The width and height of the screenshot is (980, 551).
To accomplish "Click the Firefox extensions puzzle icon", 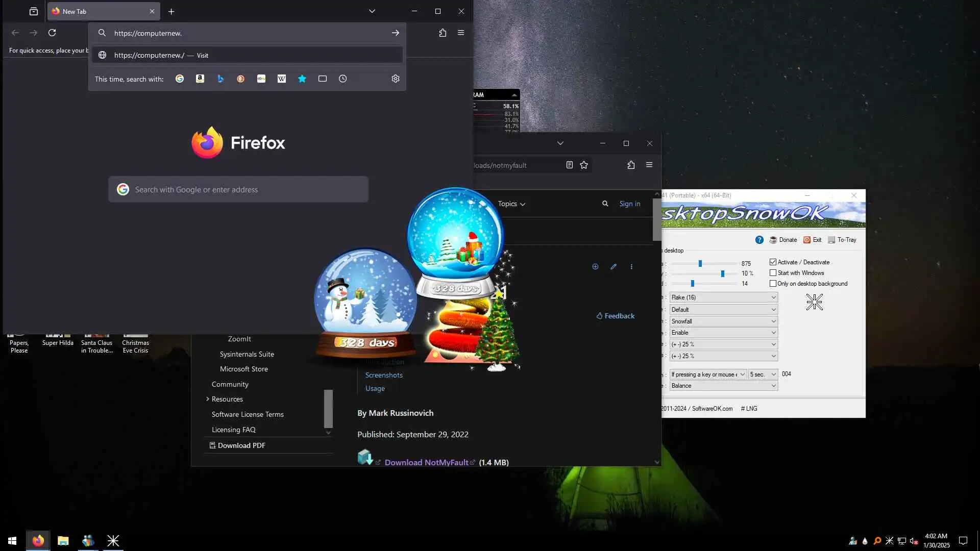I will click(443, 33).
